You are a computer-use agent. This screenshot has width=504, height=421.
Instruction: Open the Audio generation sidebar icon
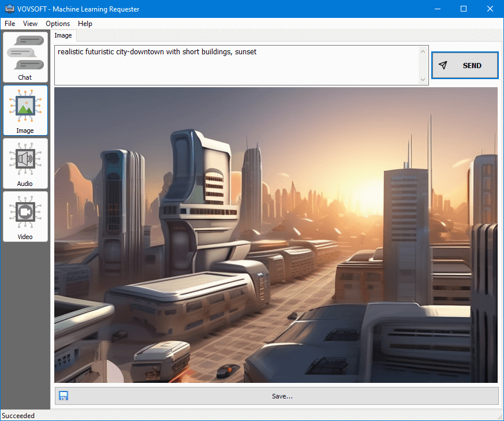[x=25, y=163]
